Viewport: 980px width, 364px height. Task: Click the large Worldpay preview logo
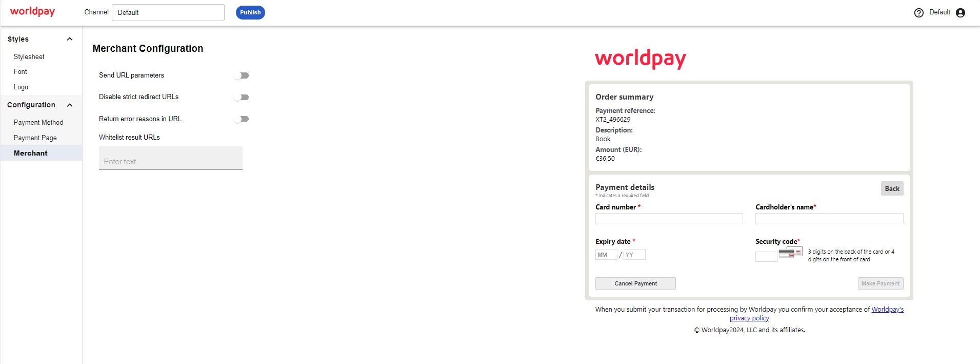point(640,59)
